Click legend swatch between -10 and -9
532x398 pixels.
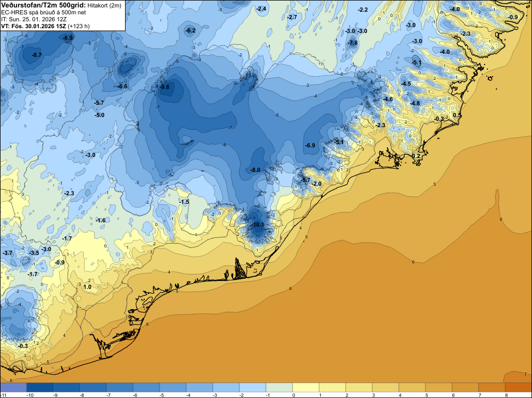pos(40,387)
